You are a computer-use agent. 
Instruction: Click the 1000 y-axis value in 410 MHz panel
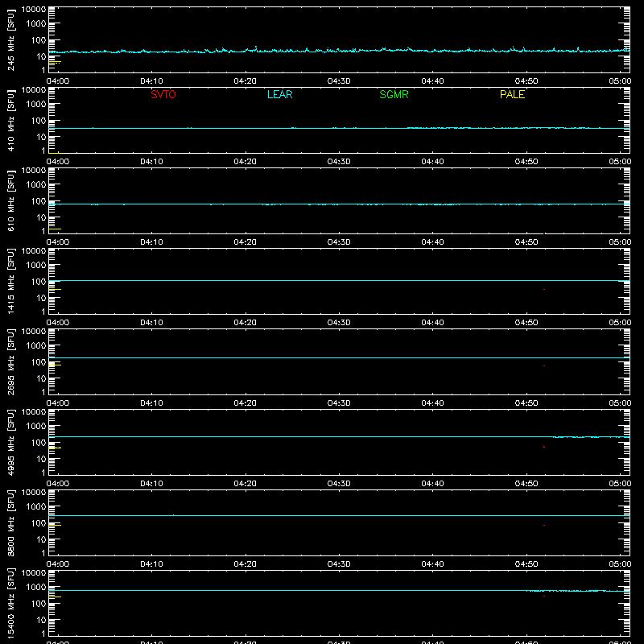tap(36, 105)
